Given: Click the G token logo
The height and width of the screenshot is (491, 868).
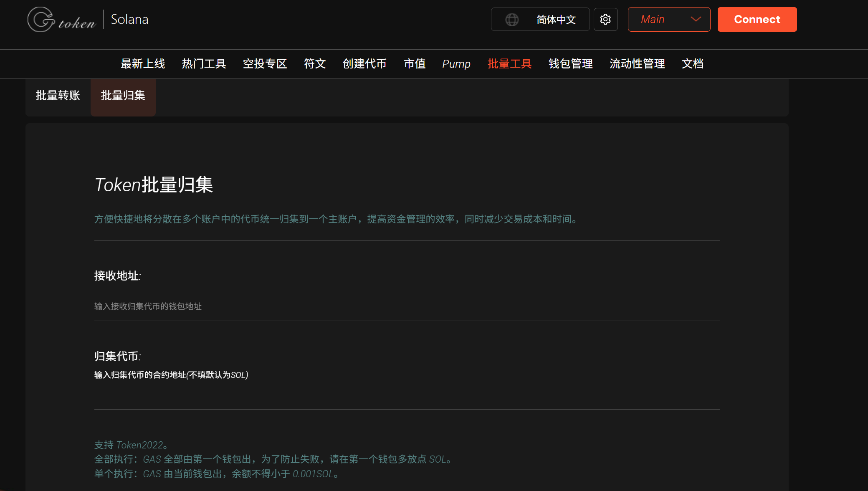Looking at the screenshot, I should [x=61, y=19].
